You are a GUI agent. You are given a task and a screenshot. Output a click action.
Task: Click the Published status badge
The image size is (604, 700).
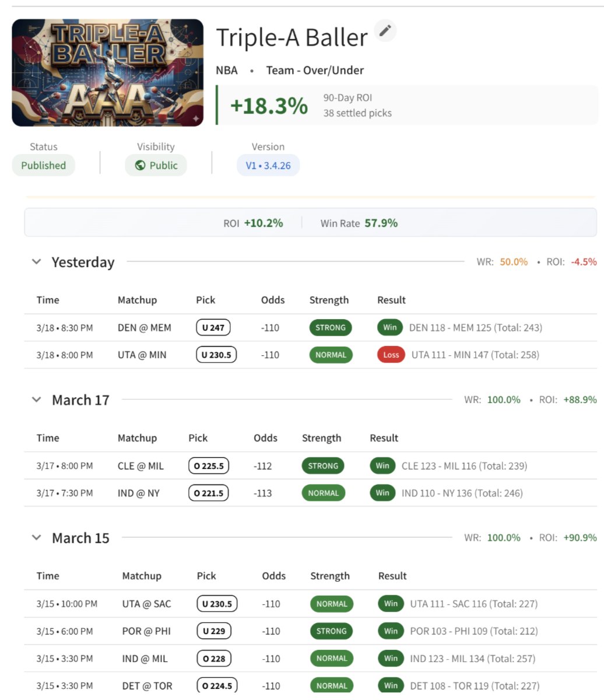44,165
